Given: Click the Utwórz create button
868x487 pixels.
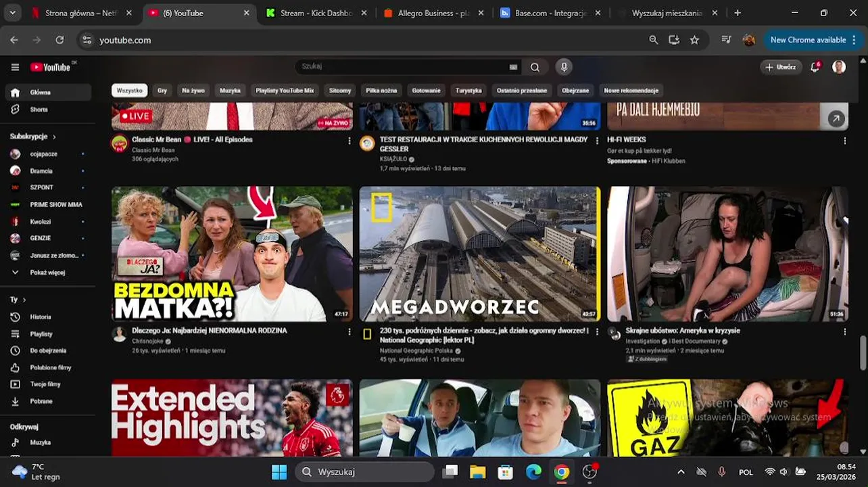Looking at the screenshot, I should (x=781, y=67).
